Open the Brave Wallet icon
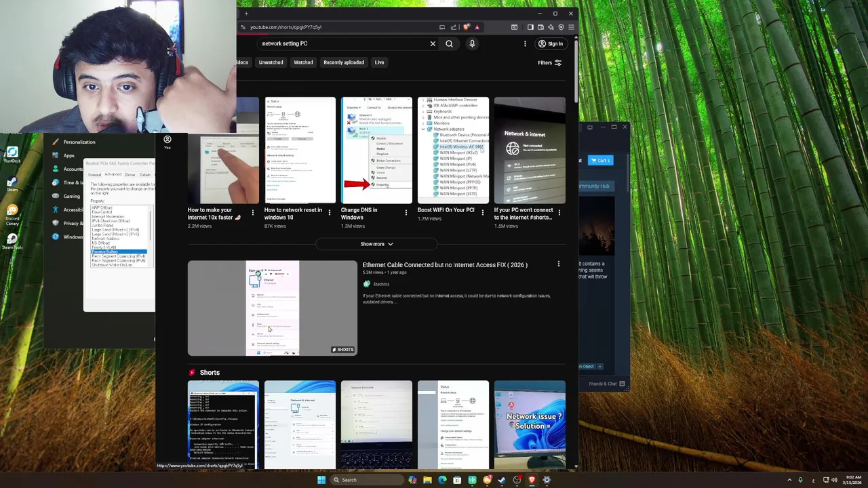This screenshot has width=868, height=488. pos(540,27)
